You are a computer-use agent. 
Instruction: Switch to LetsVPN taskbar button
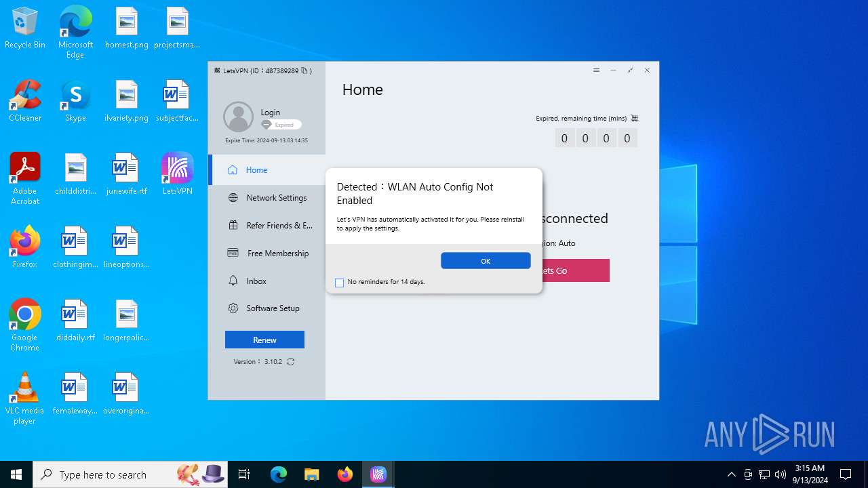click(378, 474)
